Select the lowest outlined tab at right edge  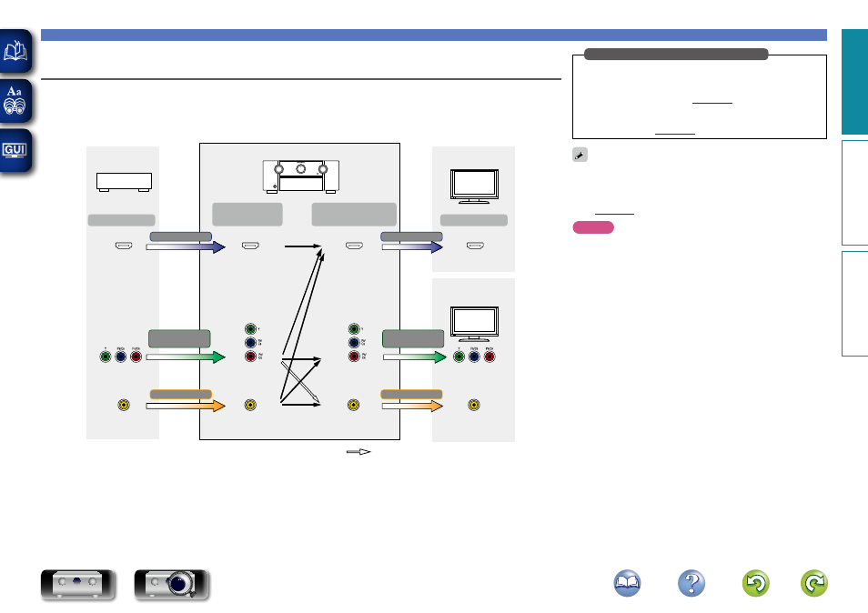tap(854, 304)
